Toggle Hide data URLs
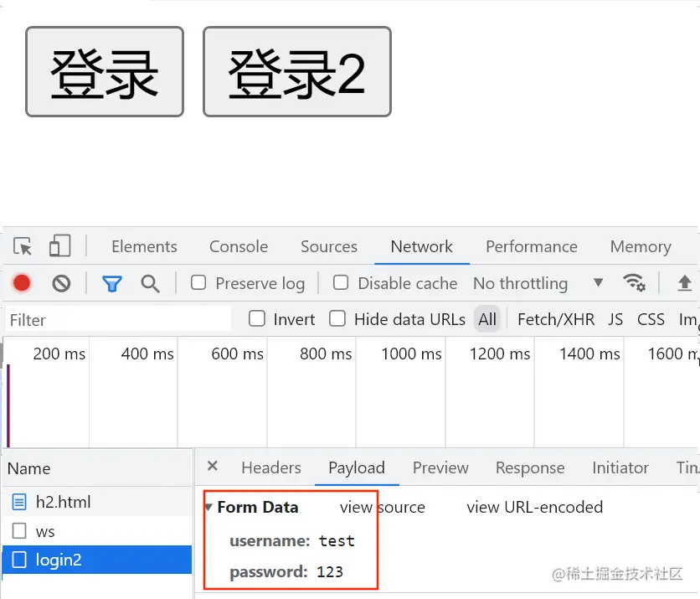Screen dimensions: 700x599 tap(337, 319)
